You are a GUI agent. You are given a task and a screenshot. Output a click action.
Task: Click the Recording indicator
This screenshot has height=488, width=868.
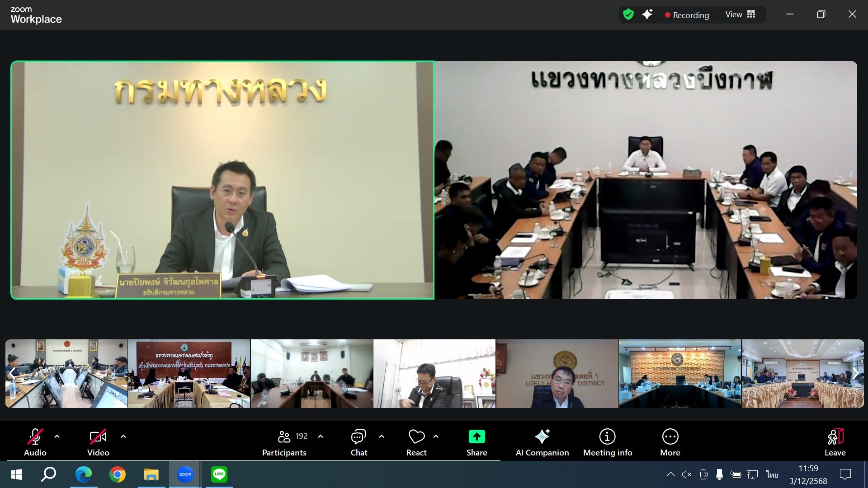pos(687,15)
